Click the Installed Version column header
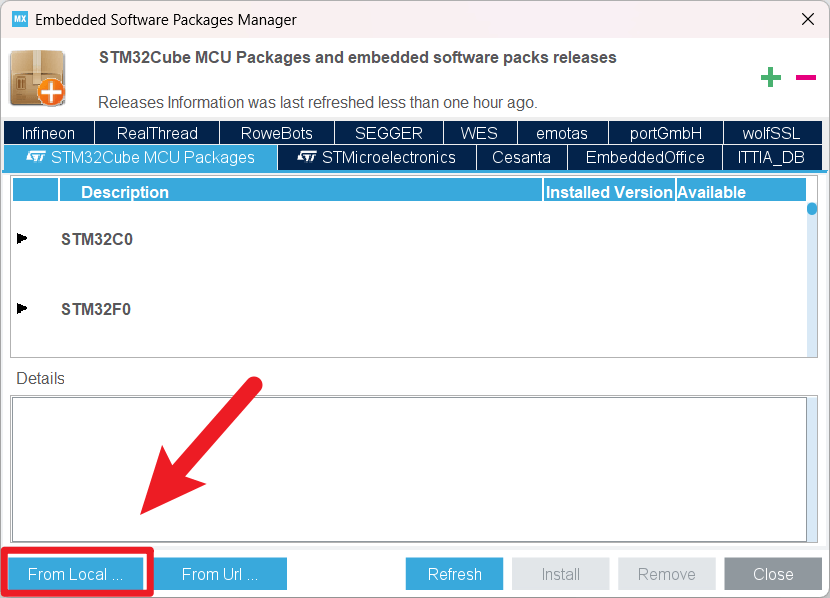This screenshot has height=598, width=830. (608, 192)
